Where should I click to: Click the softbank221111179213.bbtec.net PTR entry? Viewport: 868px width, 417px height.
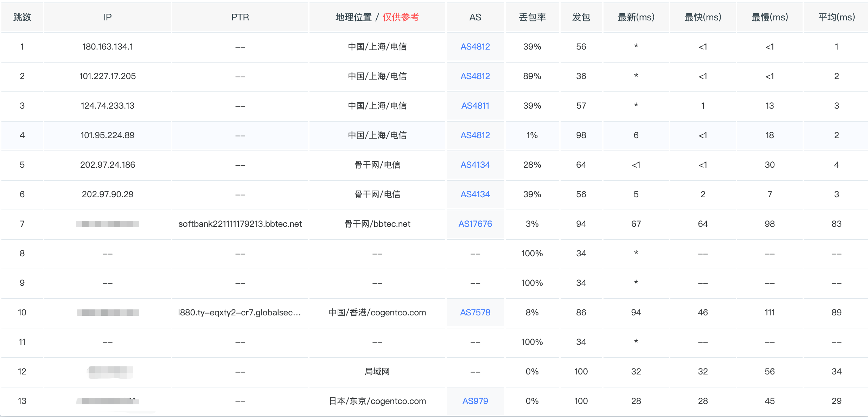tap(240, 224)
